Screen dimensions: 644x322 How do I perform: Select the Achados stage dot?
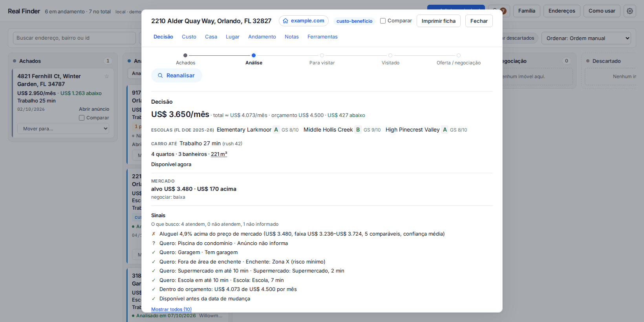[x=185, y=55]
